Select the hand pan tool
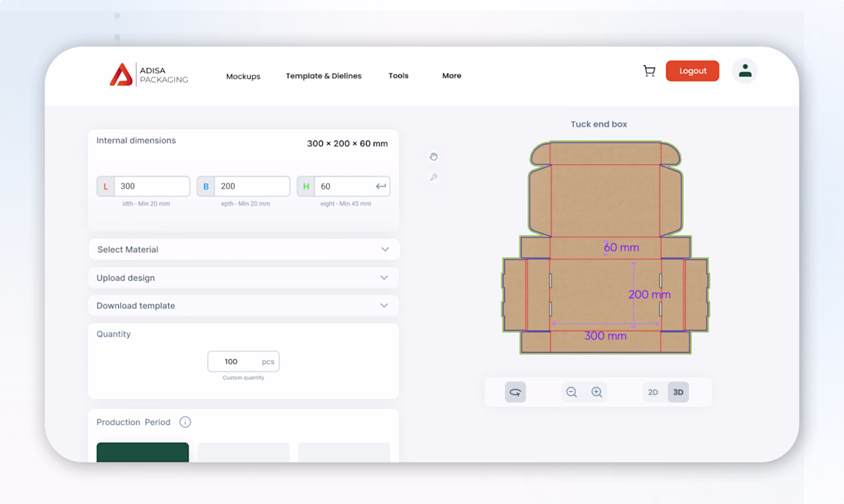 [434, 156]
